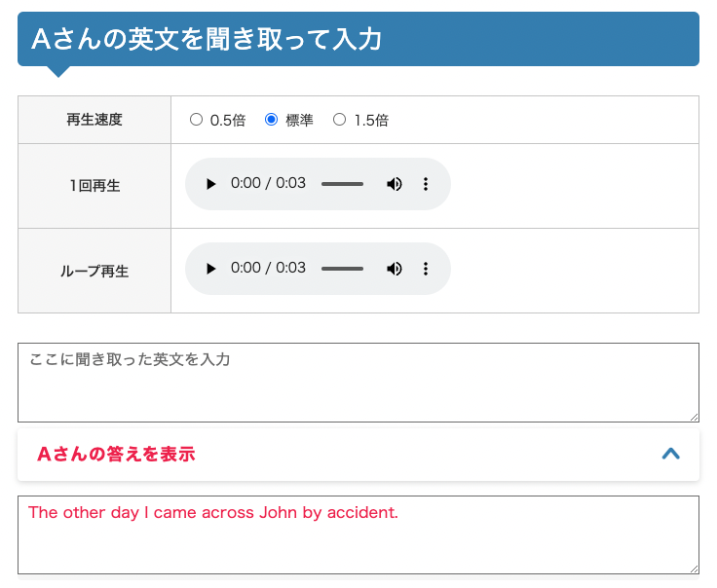Image resolution: width=717 pixels, height=588 pixels.
Task: Seek on the 1回再生 progress bar
Action: [x=342, y=184]
